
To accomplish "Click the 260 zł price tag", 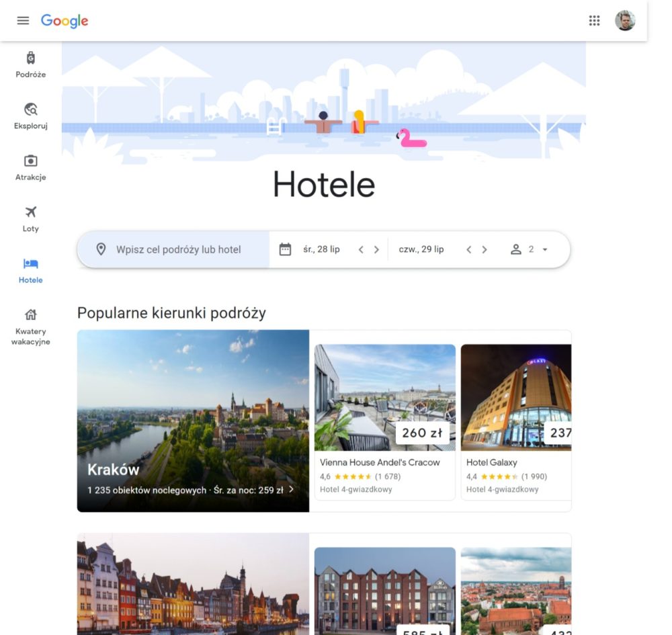I will coord(422,433).
